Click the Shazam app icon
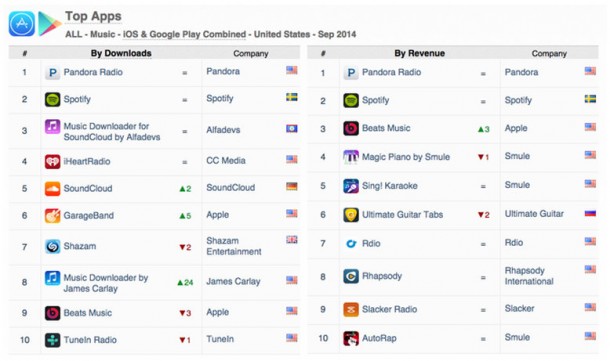 [x=53, y=246]
